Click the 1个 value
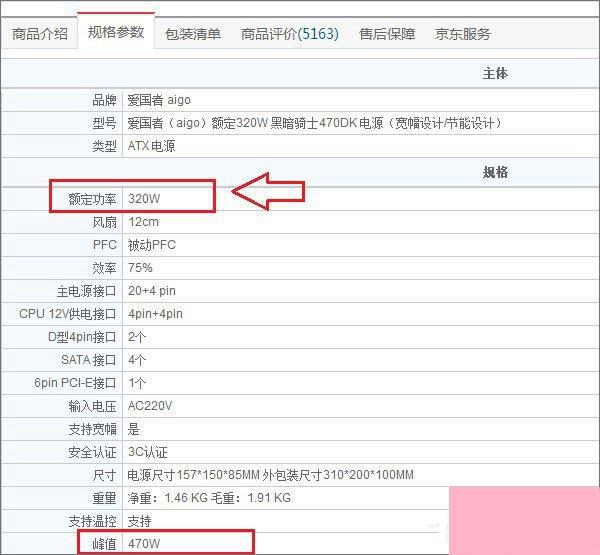Screen dimensions: 600x555 137,383
